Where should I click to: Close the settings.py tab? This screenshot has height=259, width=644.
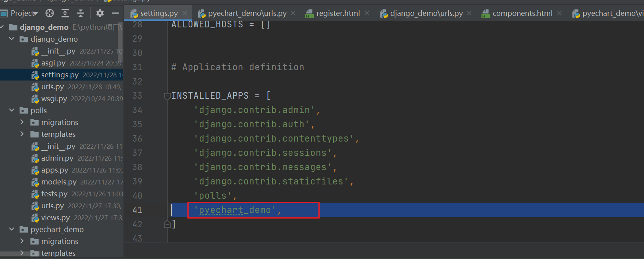point(185,13)
